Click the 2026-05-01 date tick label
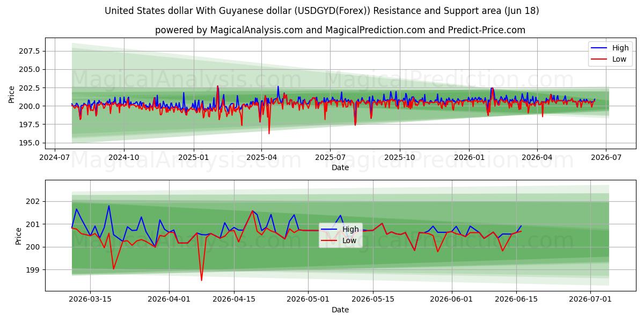The image size is (644, 322). click(x=308, y=299)
